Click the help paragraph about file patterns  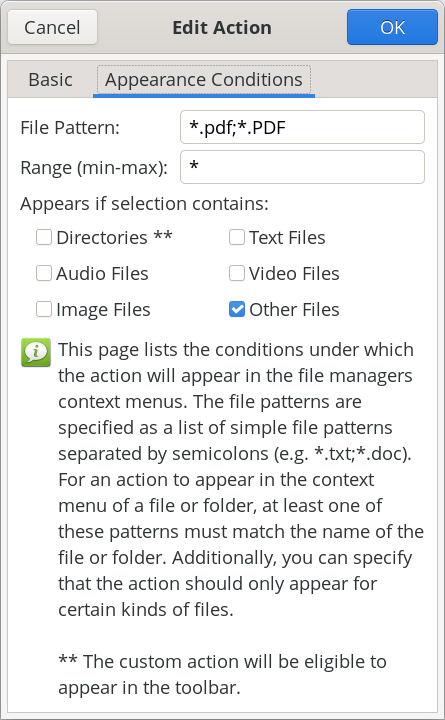[x=241, y=479]
